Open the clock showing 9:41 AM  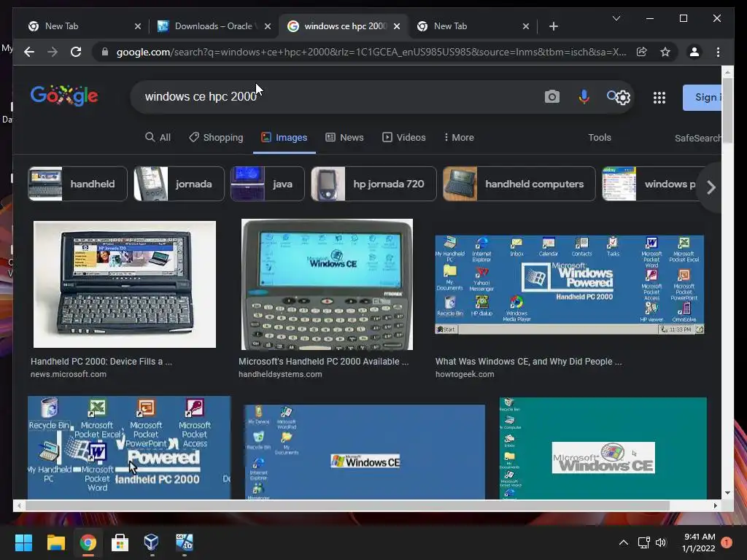(699, 542)
